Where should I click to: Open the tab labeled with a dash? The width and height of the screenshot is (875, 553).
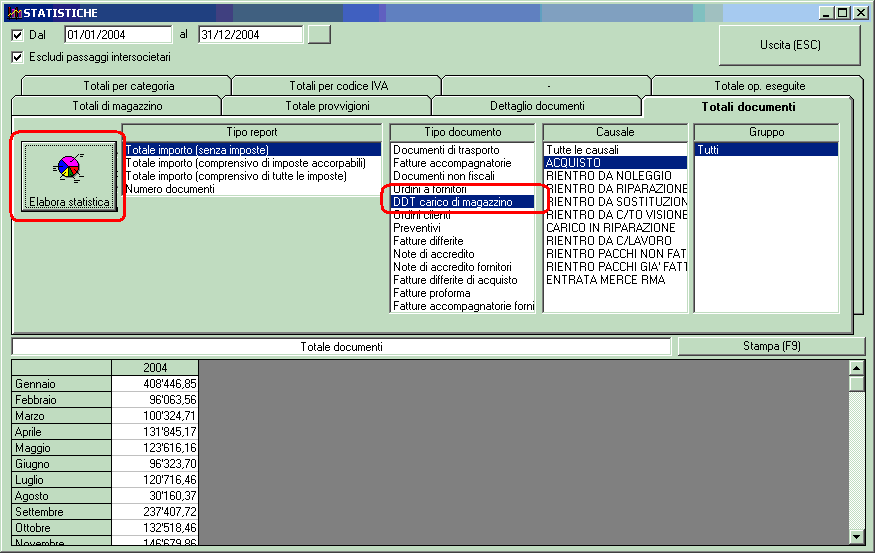click(x=549, y=86)
